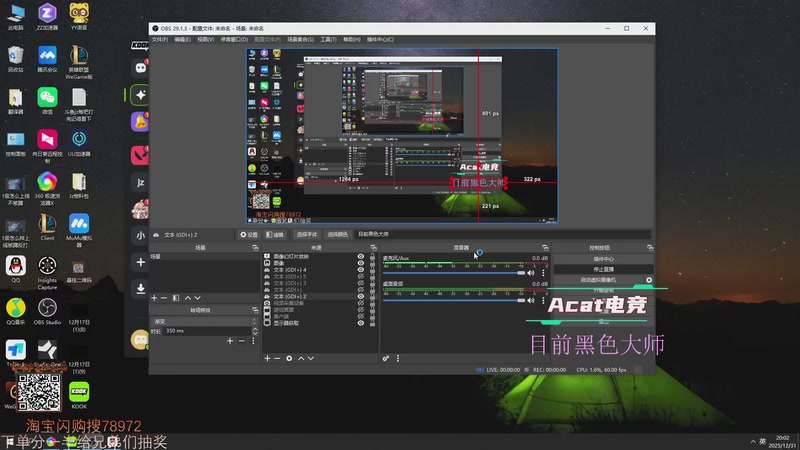Select 显示器获取 source row
800x450 pixels.
[x=286, y=323]
